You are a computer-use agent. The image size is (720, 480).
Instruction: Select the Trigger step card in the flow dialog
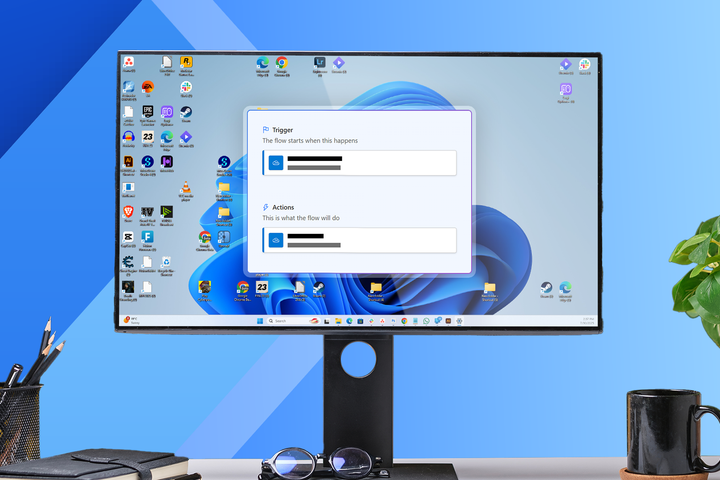(360, 163)
